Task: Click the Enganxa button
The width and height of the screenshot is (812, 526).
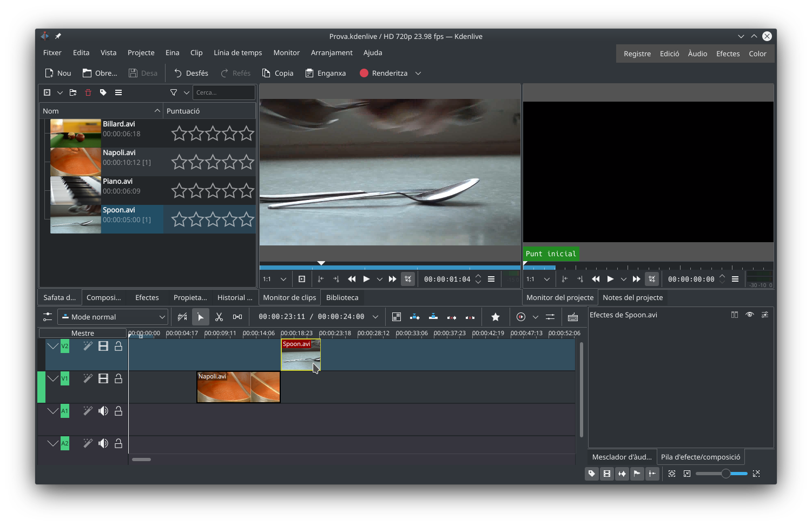Action: click(x=326, y=74)
